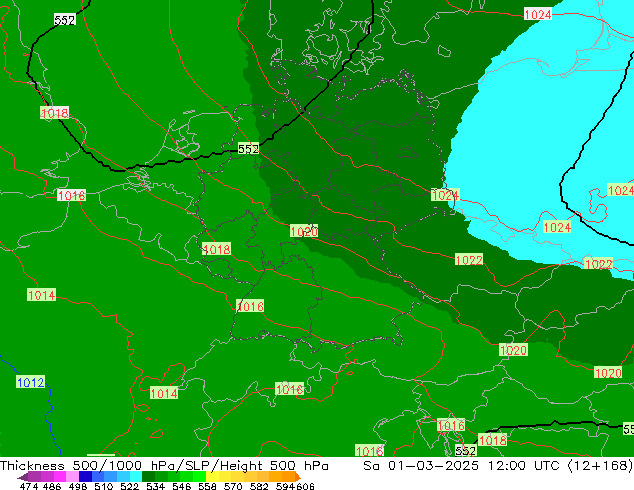This screenshot has width=634, height=490.
Task: Pick the light pink swatch in the legend
Action: (72, 477)
